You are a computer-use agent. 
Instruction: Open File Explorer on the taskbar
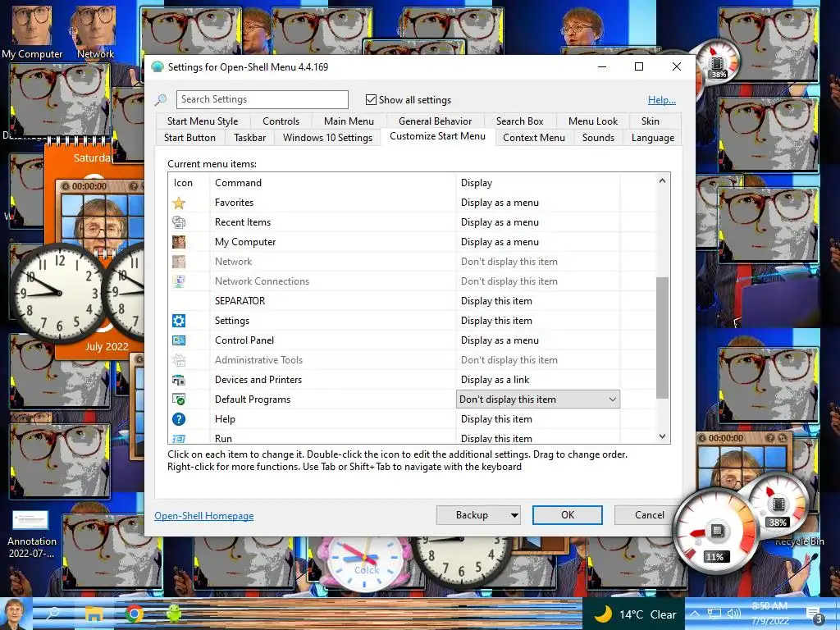94,614
